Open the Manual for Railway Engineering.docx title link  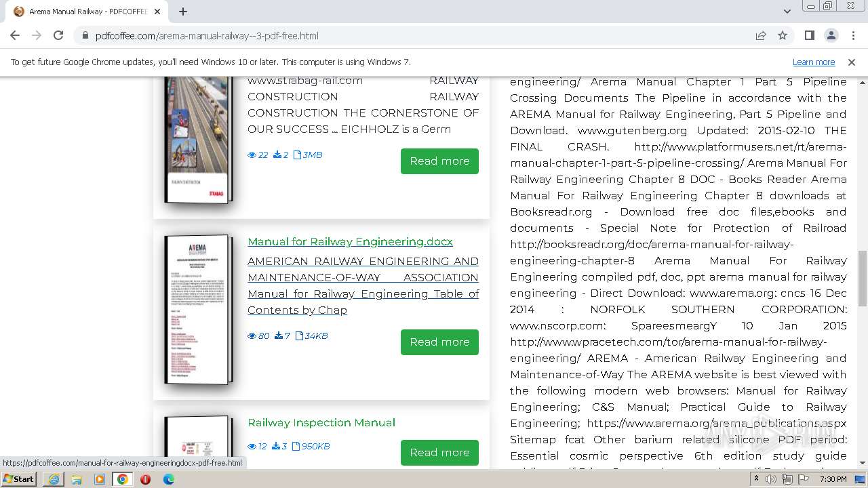350,242
